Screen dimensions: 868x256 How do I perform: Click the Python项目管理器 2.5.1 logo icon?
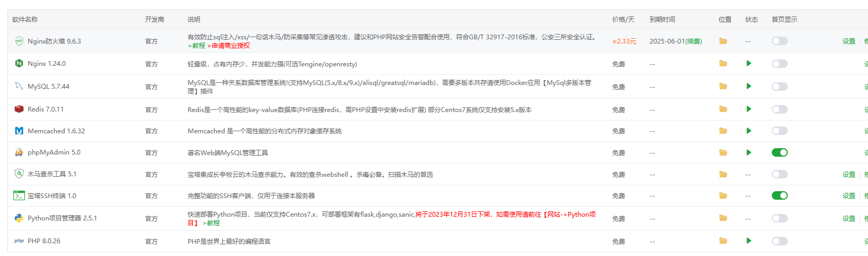click(19, 218)
